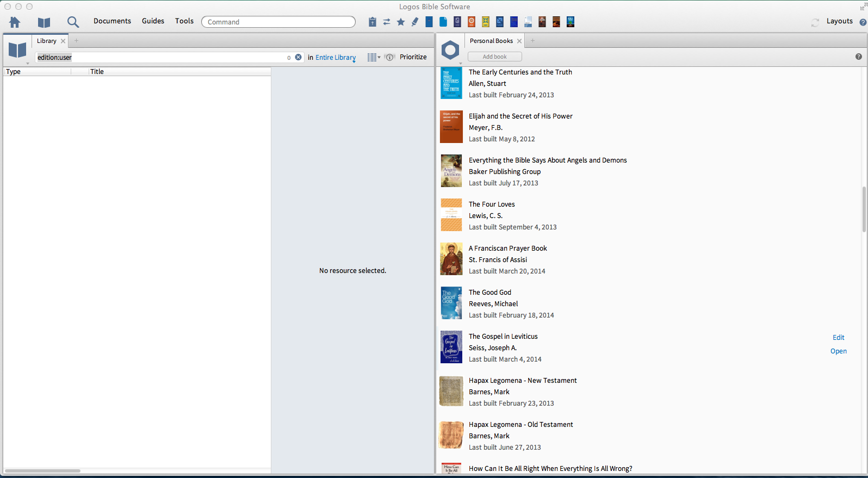Toggle the resource information i icon

pos(390,57)
